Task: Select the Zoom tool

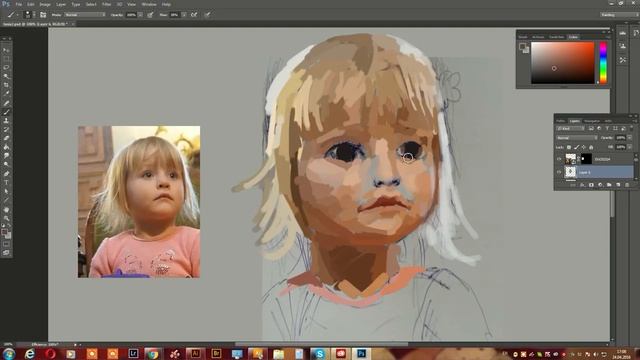Action: (x=6, y=218)
